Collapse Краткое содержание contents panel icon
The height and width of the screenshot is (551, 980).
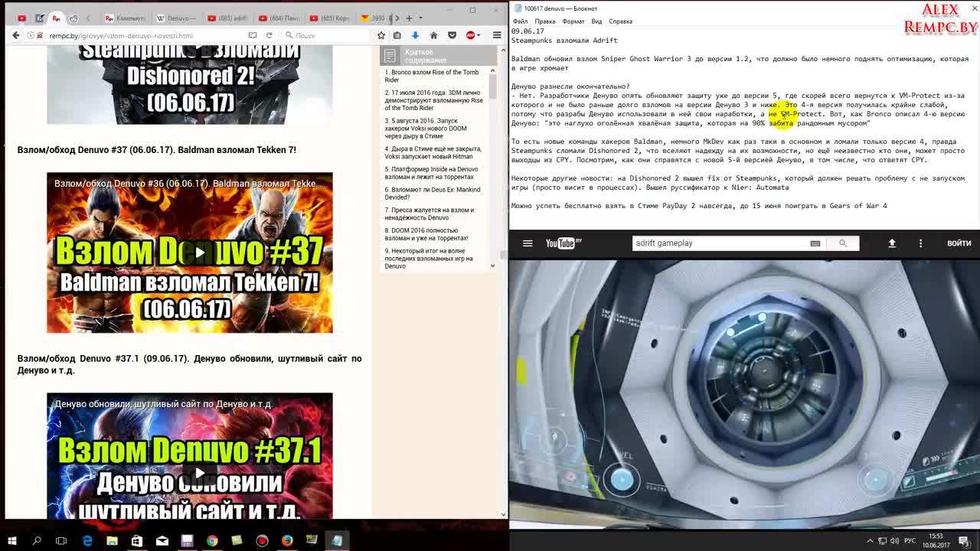390,56
